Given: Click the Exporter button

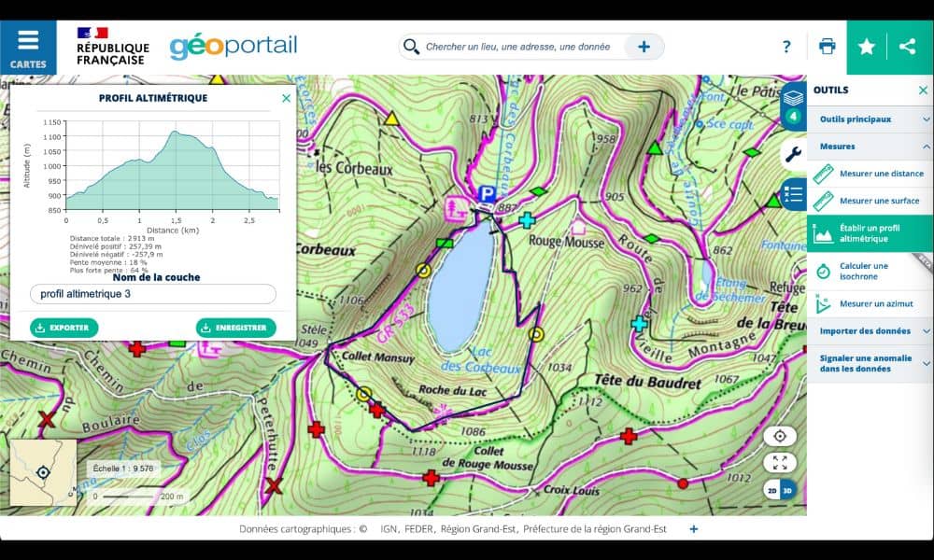Looking at the screenshot, I should pyautogui.click(x=64, y=328).
